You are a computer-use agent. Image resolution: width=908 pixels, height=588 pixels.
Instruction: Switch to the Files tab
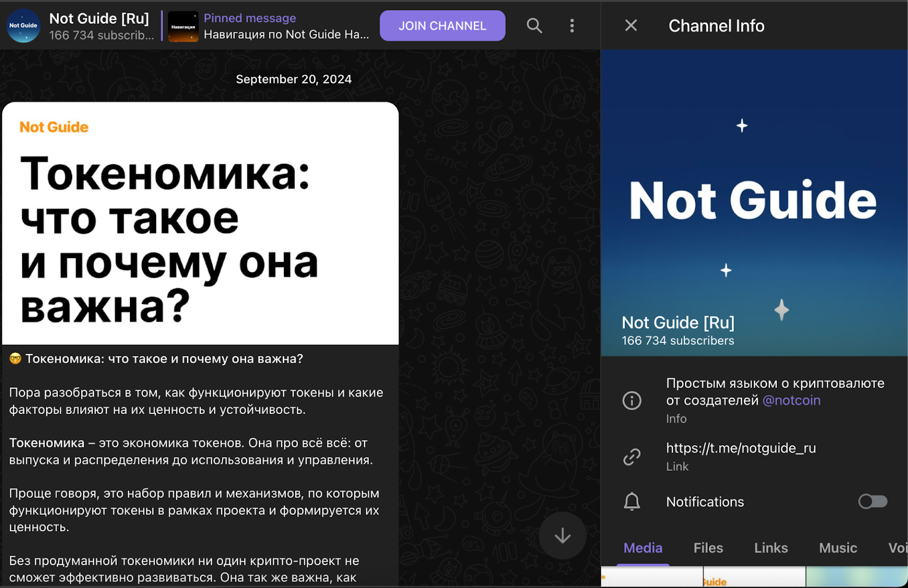tap(708, 548)
